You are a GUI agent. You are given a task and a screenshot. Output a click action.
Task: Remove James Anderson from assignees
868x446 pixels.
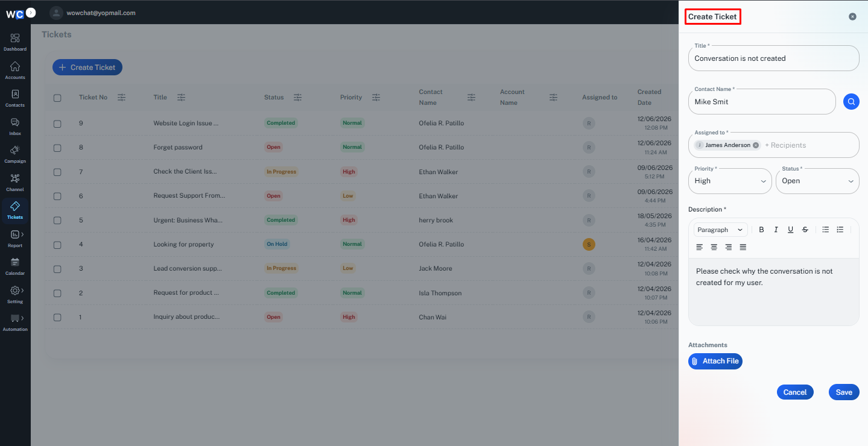pos(756,145)
